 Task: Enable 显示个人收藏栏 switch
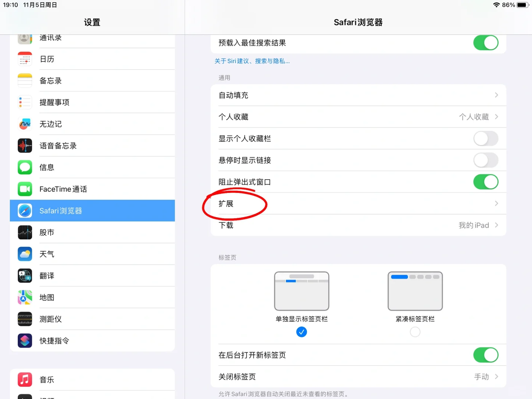[485, 139]
